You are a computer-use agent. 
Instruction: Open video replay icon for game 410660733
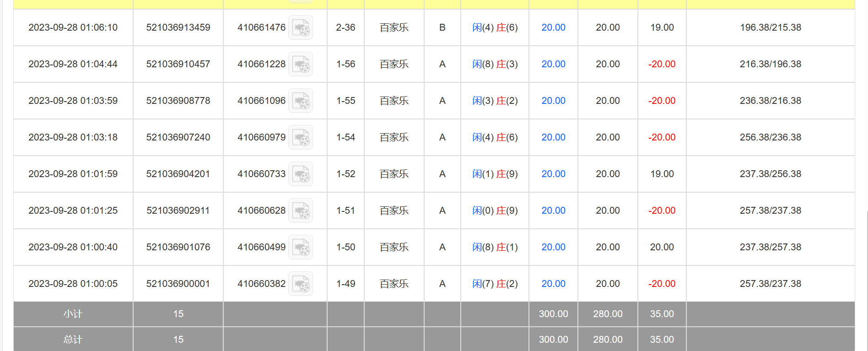(x=301, y=174)
